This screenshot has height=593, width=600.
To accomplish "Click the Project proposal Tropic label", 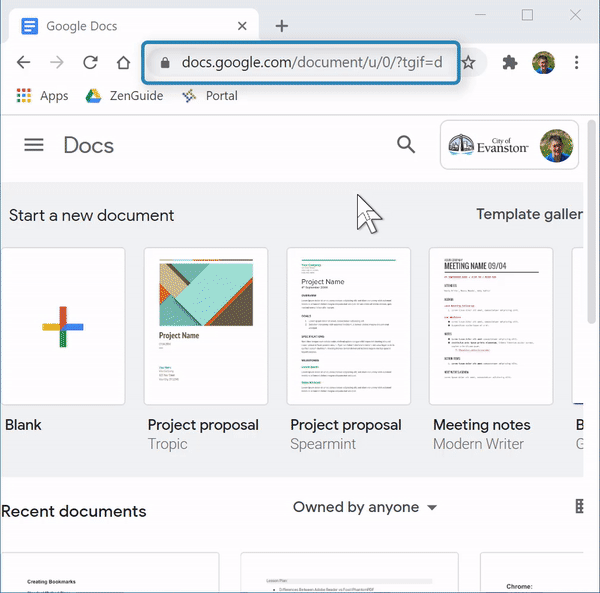I will pos(203,425).
